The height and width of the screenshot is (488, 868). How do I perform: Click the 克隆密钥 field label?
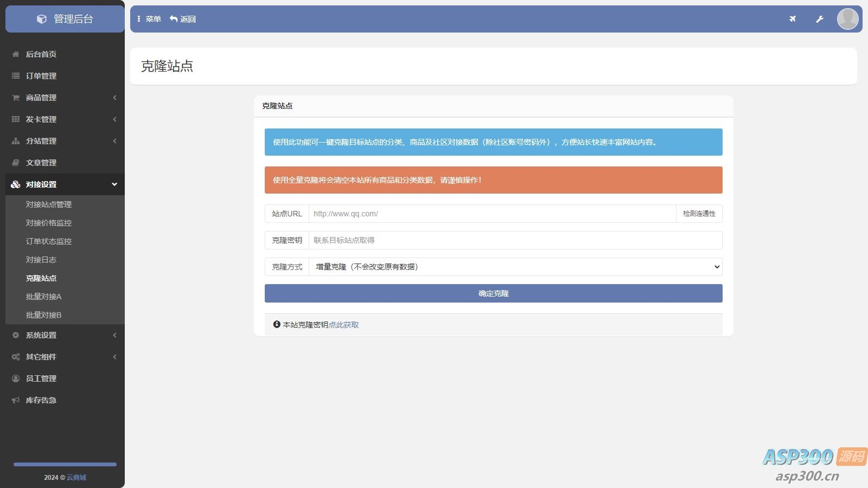coord(287,240)
